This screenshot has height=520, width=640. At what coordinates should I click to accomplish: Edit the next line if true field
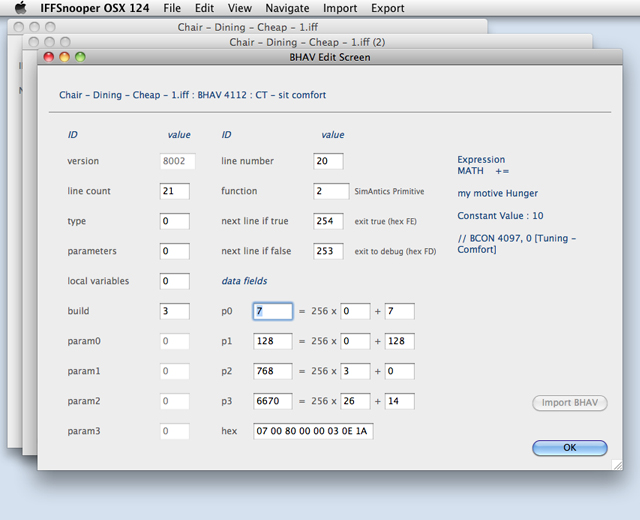(328, 221)
